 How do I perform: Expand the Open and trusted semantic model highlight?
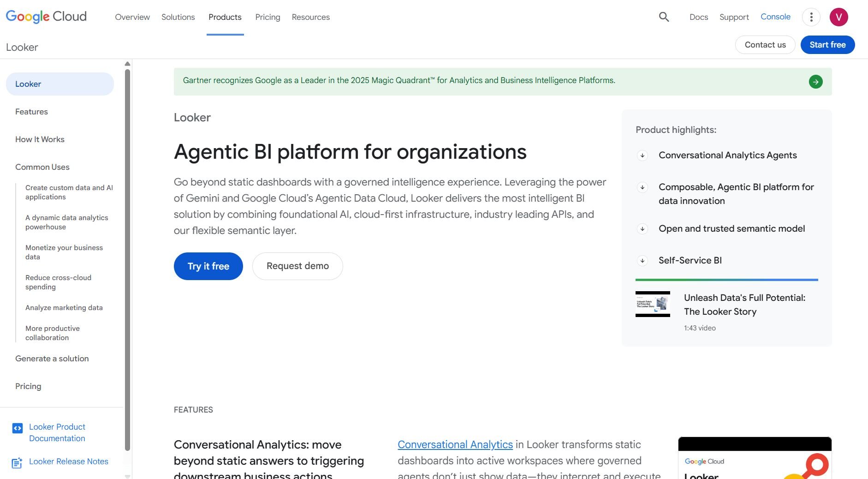pos(642,228)
